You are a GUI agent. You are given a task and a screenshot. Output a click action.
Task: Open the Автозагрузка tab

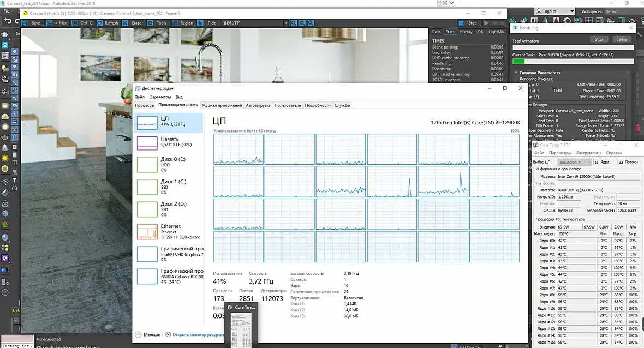coord(258,105)
